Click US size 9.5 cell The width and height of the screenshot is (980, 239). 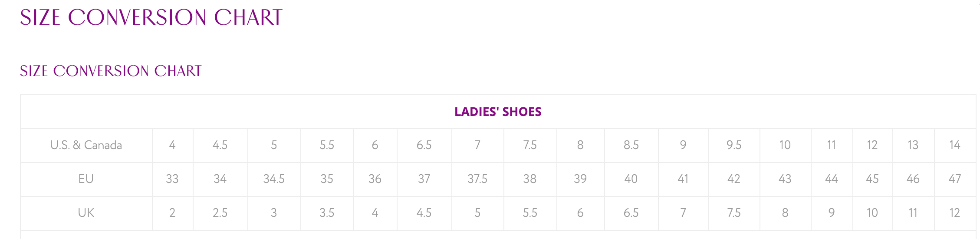[x=734, y=145]
